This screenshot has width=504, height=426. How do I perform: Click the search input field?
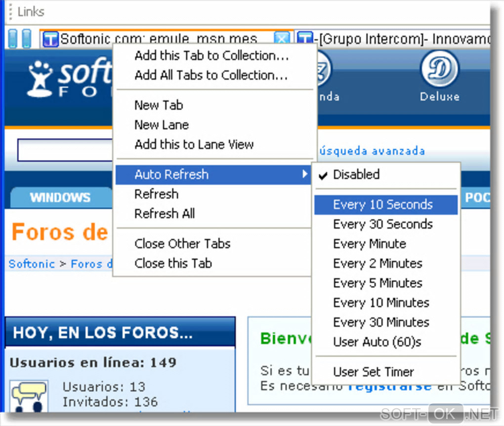click(66, 150)
